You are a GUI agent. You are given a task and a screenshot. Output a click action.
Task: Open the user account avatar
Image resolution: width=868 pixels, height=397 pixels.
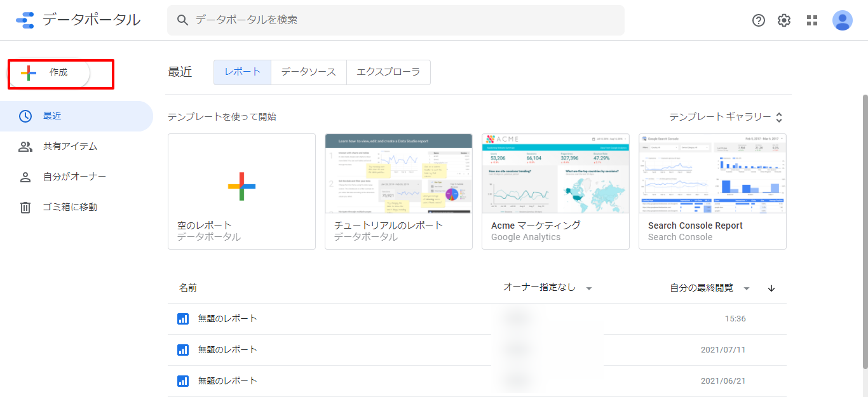tap(843, 20)
